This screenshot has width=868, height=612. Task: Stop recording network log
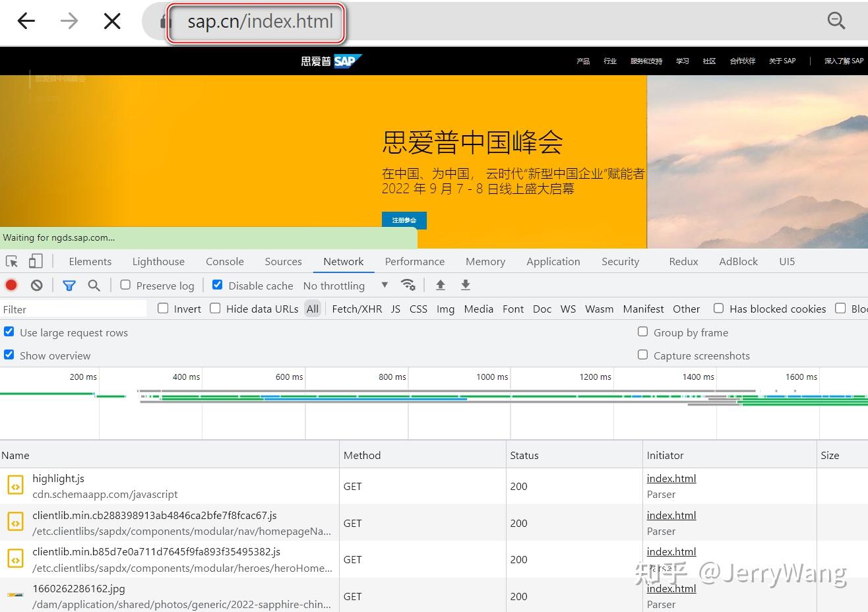[x=11, y=285]
